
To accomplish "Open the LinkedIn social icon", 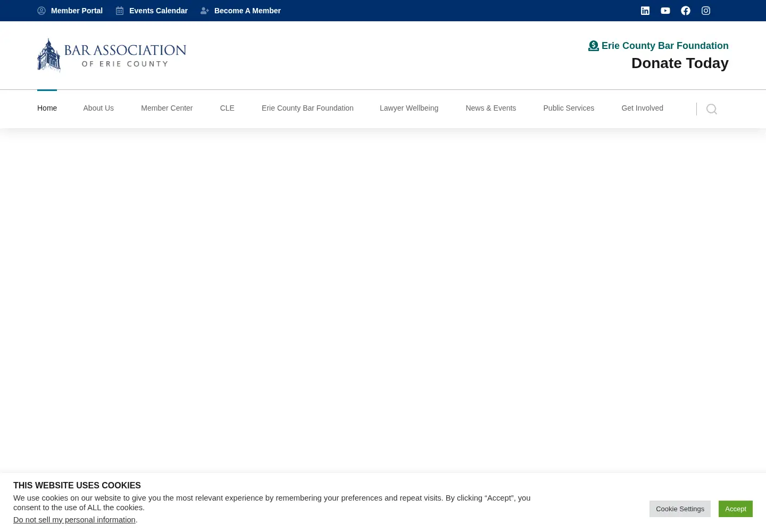I will [x=645, y=11].
